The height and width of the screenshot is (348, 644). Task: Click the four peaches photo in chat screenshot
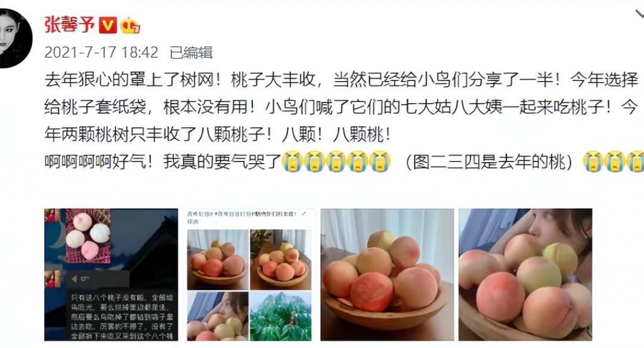88,236
